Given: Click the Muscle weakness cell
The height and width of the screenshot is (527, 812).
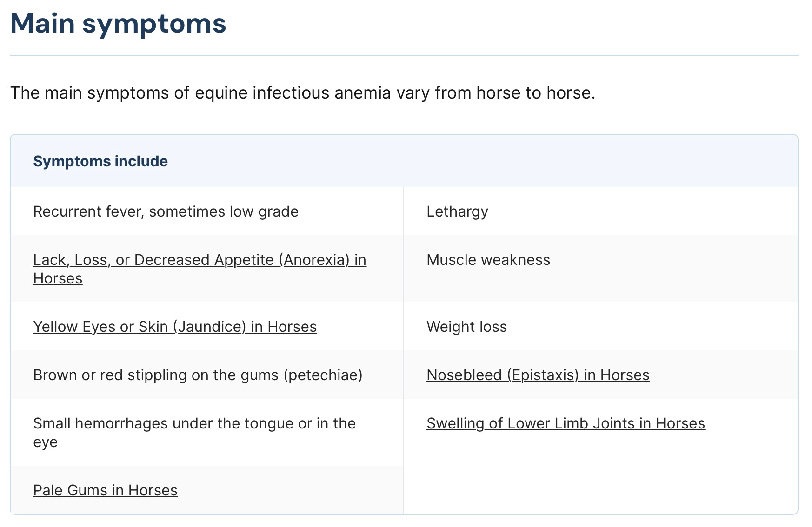Looking at the screenshot, I should pyautogui.click(x=488, y=260).
